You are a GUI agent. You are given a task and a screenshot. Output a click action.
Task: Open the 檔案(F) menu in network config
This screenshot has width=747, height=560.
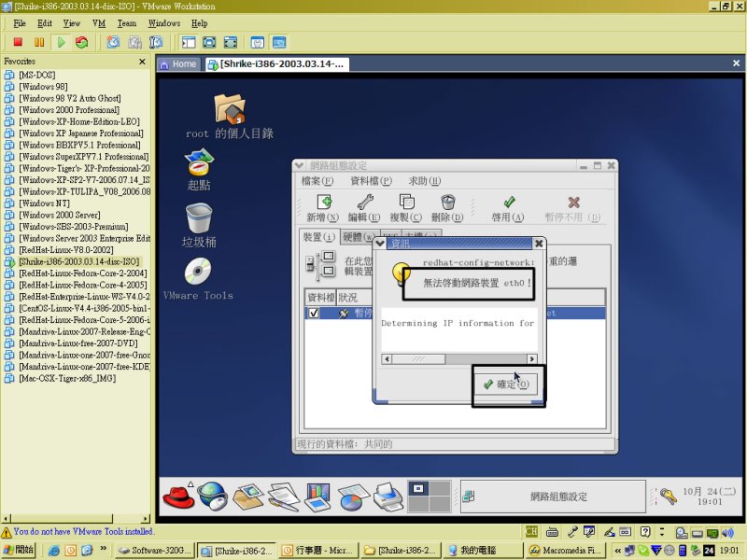tap(317, 181)
